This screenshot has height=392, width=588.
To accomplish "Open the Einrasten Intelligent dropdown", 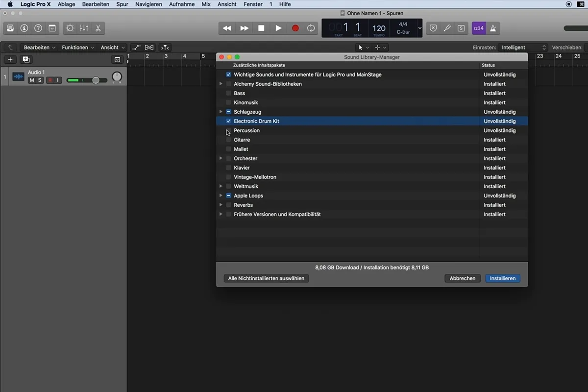I will 523,48.
